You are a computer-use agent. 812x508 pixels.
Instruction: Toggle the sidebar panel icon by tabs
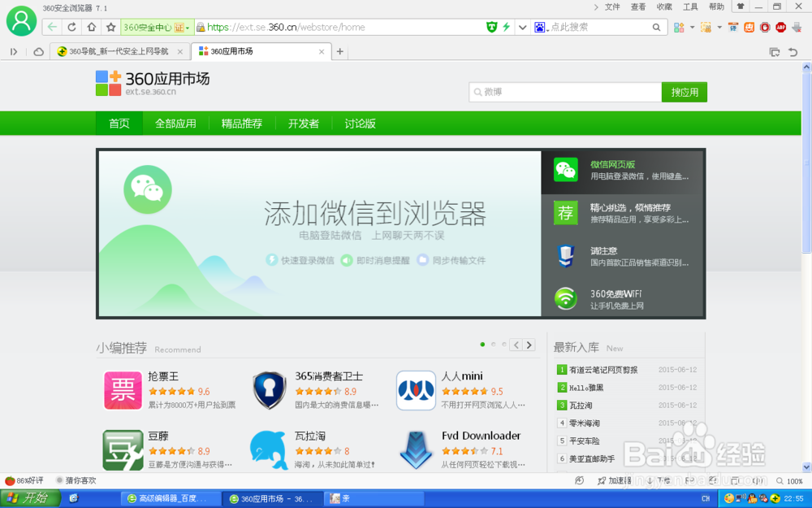click(x=14, y=52)
